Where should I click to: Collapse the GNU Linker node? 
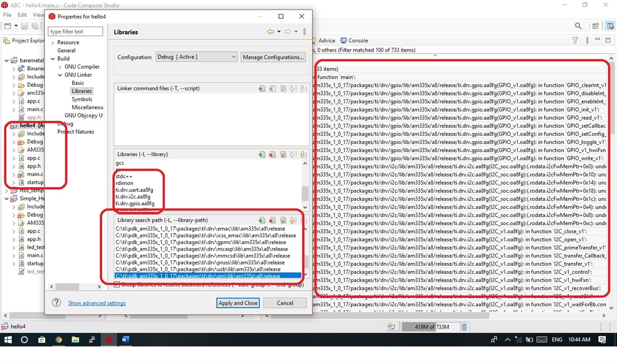[x=60, y=75]
